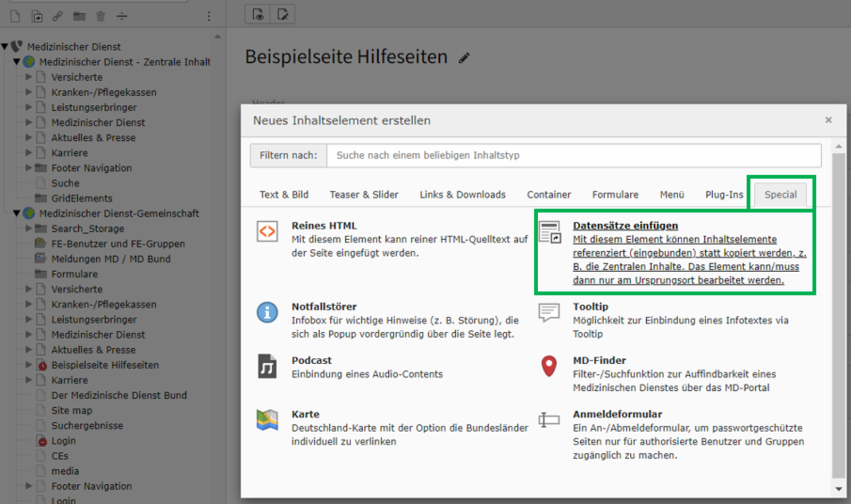Select the Menü tab
Image resolution: width=851 pixels, height=504 pixels.
pyautogui.click(x=672, y=195)
